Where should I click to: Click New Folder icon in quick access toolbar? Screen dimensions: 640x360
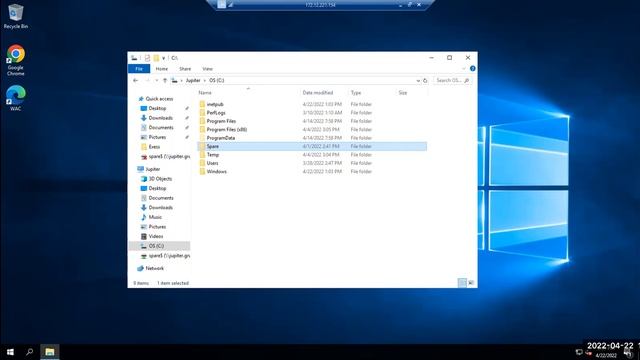click(x=156, y=58)
